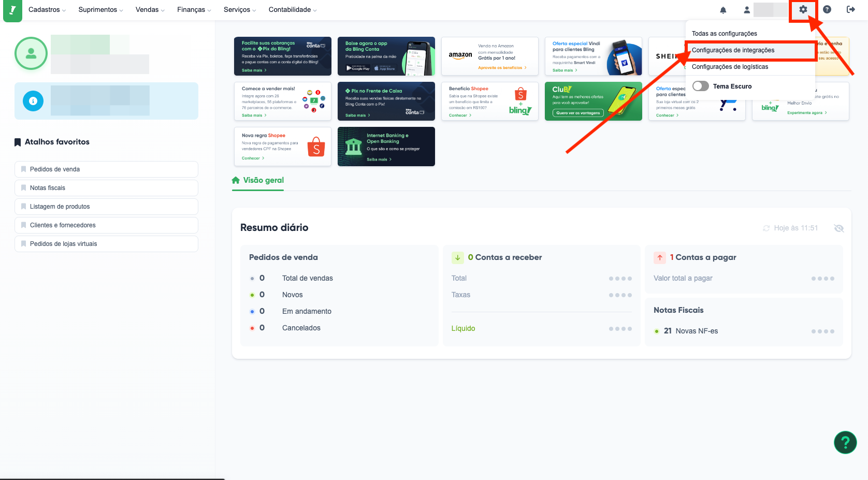The image size is (868, 480).
Task: Expand the Serviços menu
Action: point(240,10)
